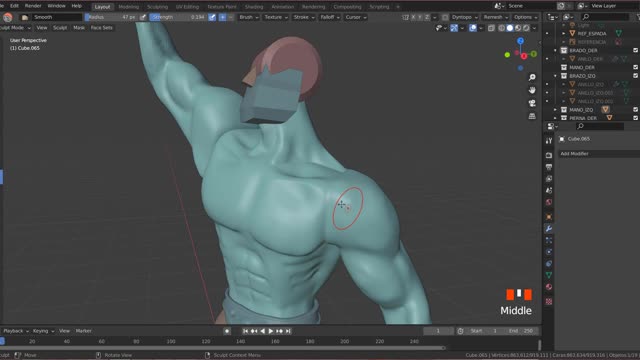The width and height of the screenshot is (640, 360).
Task: Open the Render properties tab icon
Action: point(549,156)
